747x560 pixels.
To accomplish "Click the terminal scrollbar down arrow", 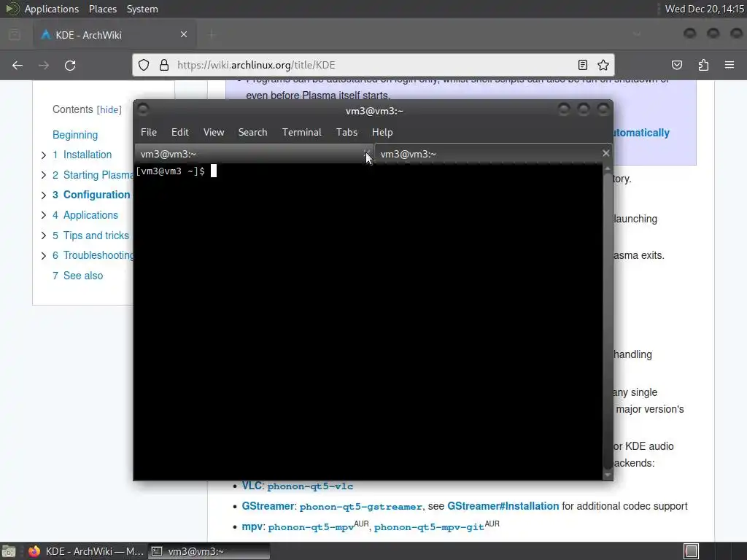I will (608, 475).
